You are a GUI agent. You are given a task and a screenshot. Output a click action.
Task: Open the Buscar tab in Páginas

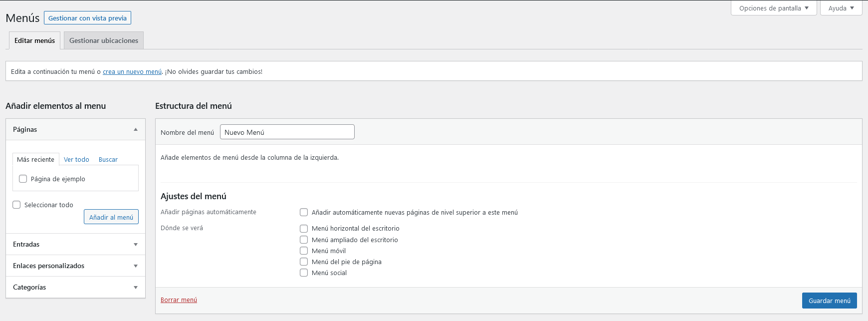[108, 160]
